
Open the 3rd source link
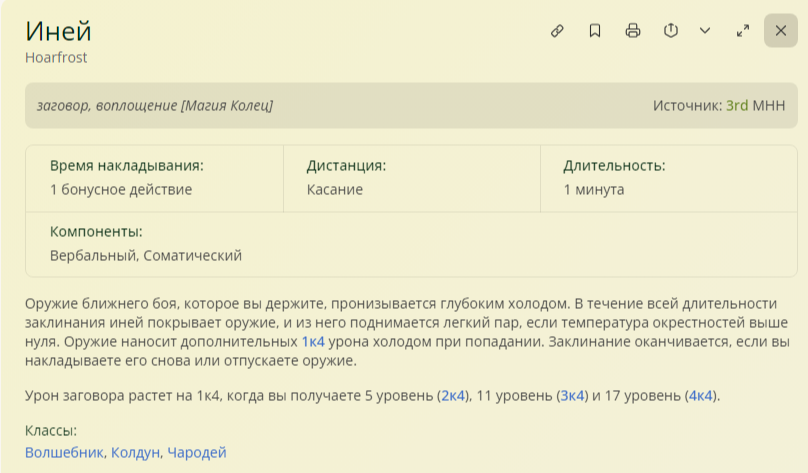pyautogui.click(x=737, y=105)
